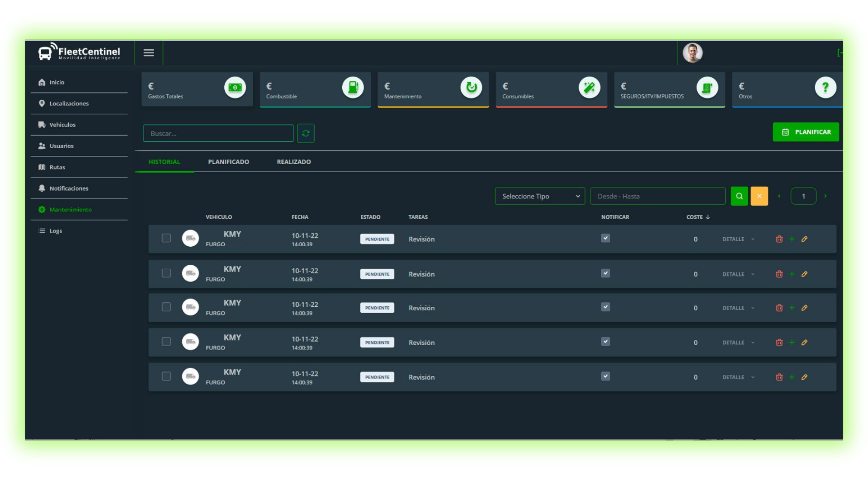This screenshot has height=488, width=868.
Task: Go to the next page arrow
Action: point(826,196)
